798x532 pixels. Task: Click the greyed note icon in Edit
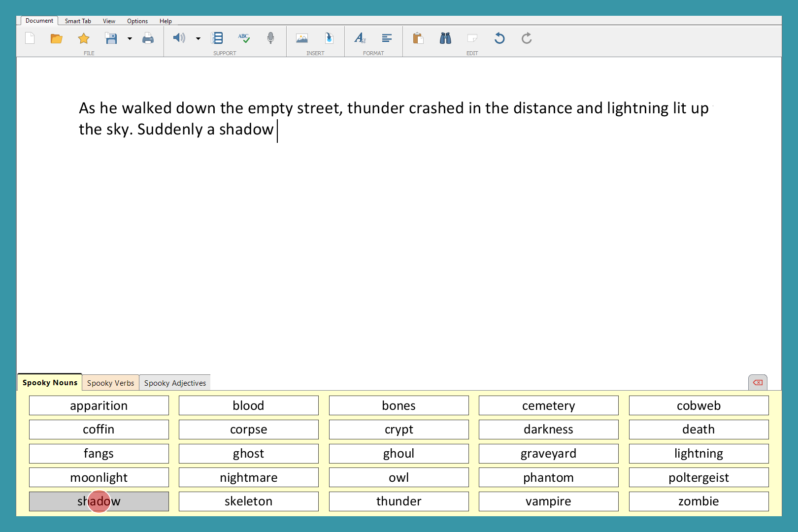(x=472, y=38)
